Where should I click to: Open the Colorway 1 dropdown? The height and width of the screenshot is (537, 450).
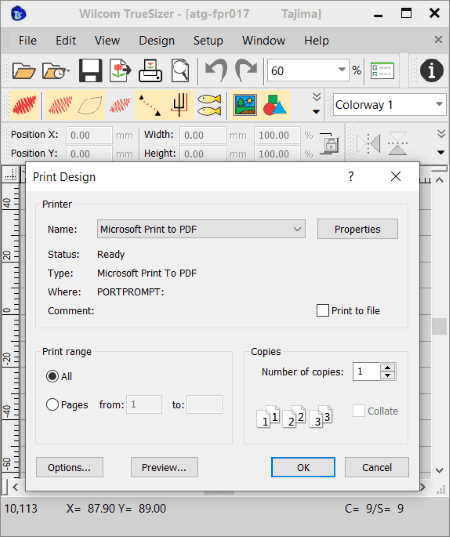tap(389, 105)
